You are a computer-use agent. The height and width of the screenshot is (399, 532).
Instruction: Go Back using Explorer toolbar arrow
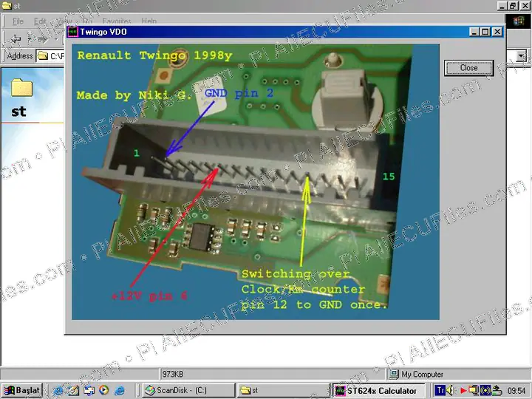(x=16, y=40)
